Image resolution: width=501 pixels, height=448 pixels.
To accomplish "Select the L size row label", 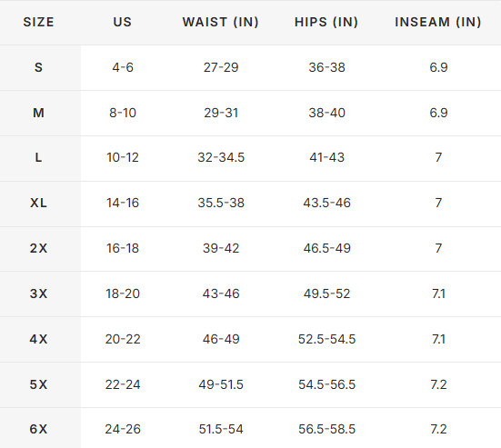I will (x=38, y=157).
